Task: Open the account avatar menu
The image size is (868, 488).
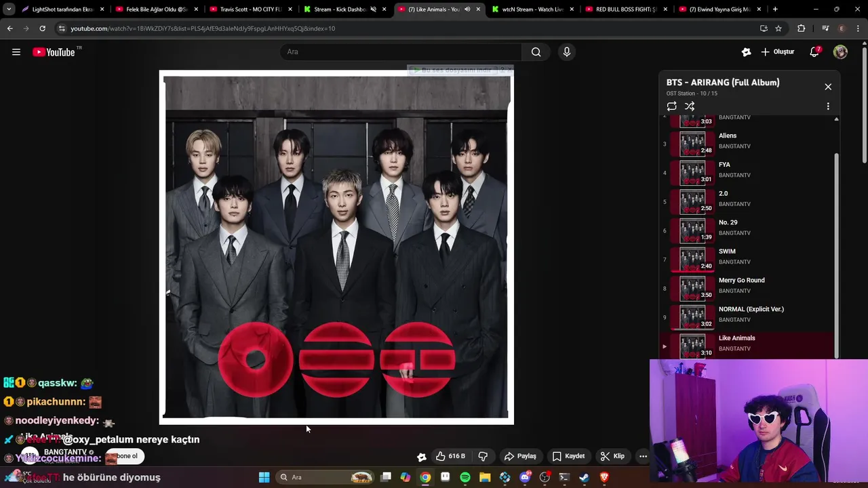Action: tap(840, 52)
